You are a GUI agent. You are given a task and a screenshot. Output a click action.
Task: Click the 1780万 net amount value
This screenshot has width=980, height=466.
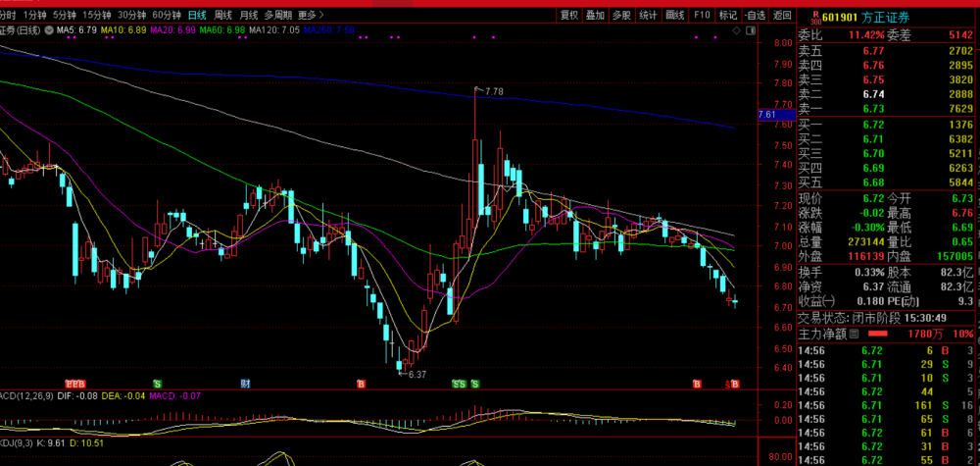(x=925, y=335)
